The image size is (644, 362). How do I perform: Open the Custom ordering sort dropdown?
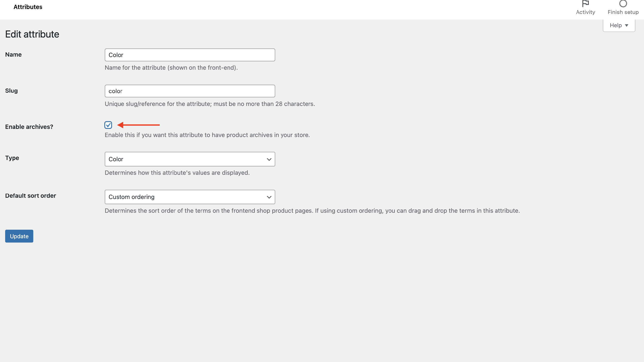click(x=185, y=197)
